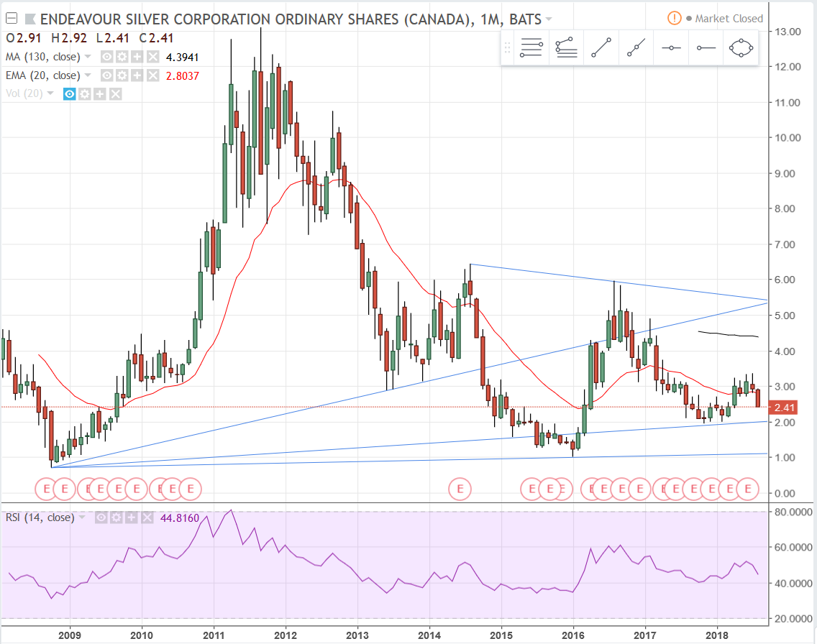The height and width of the screenshot is (644, 817).
Task: Open the dropdown arrow after BATS
Action: tap(548, 19)
